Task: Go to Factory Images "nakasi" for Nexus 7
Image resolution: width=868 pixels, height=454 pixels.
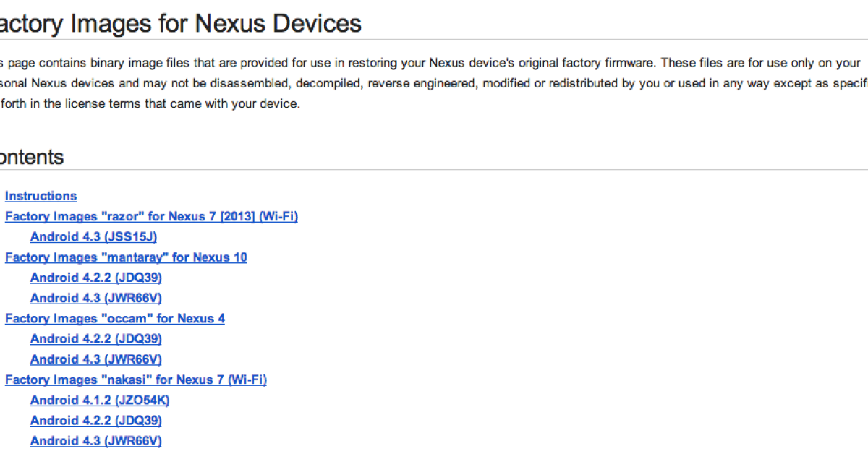Action: coord(135,380)
